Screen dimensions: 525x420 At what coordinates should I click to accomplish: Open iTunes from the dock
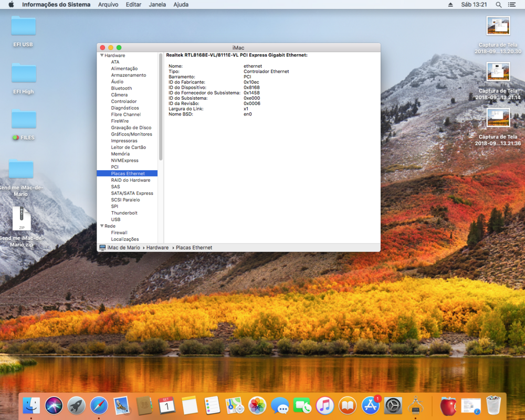click(325, 405)
